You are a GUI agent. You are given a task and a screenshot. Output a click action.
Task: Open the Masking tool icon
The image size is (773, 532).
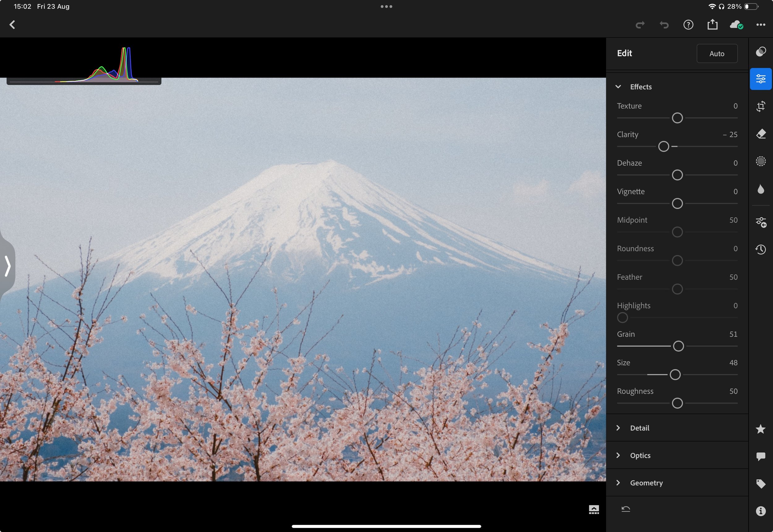coord(761,161)
